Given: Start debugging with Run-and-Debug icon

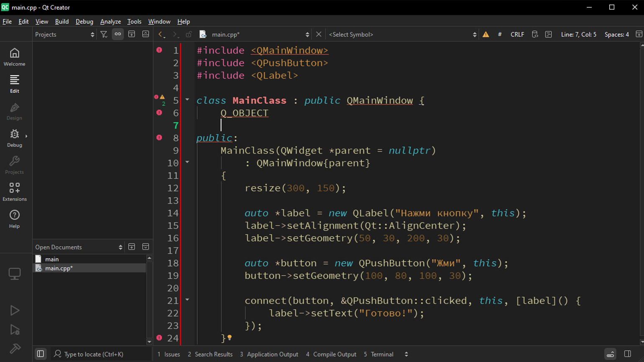Looking at the screenshot, I should (15, 330).
